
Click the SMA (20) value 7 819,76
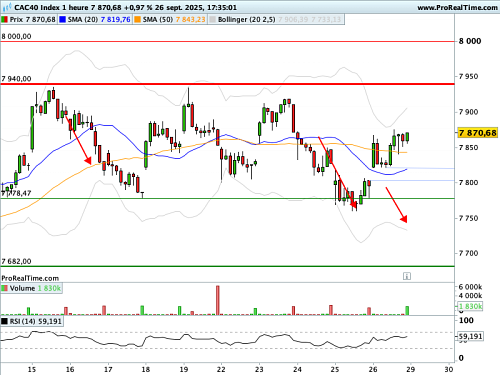(x=115, y=20)
